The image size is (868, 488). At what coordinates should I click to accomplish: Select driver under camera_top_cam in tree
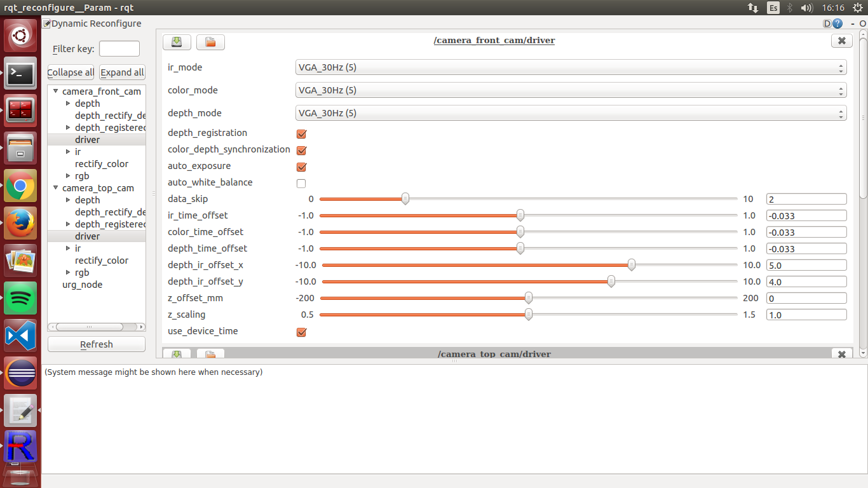point(87,236)
